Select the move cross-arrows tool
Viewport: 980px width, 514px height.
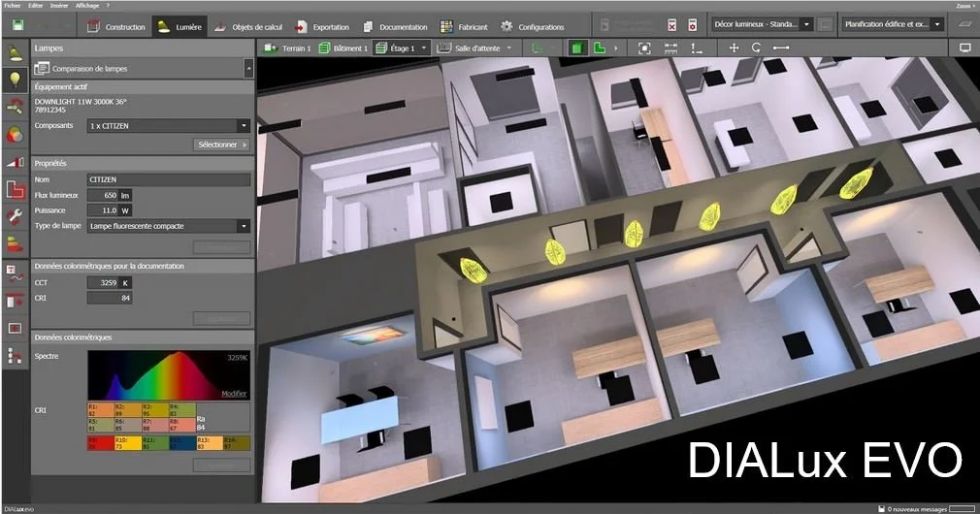[x=735, y=48]
